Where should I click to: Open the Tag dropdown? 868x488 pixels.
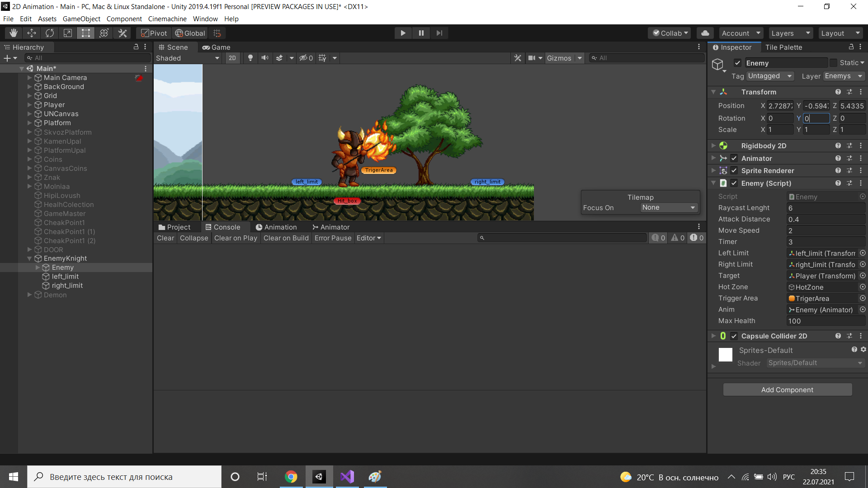[770, 76]
